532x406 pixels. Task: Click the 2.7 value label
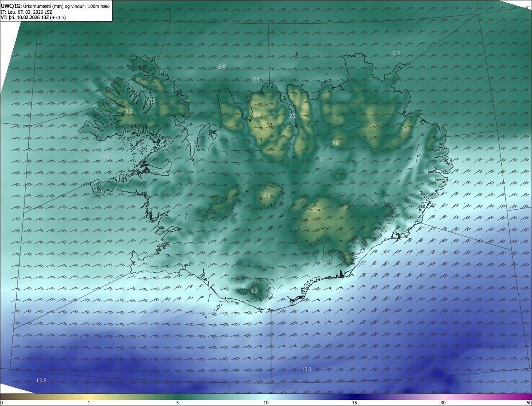click(x=315, y=210)
